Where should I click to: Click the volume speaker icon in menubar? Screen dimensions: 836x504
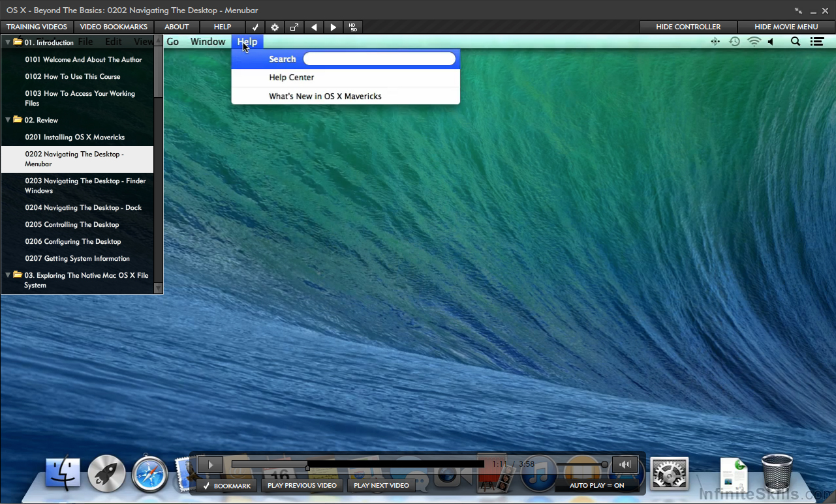point(771,42)
